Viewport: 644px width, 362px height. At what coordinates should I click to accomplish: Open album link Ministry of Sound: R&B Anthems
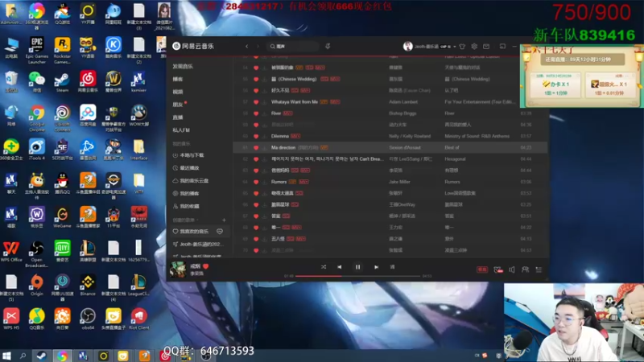(477, 136)
